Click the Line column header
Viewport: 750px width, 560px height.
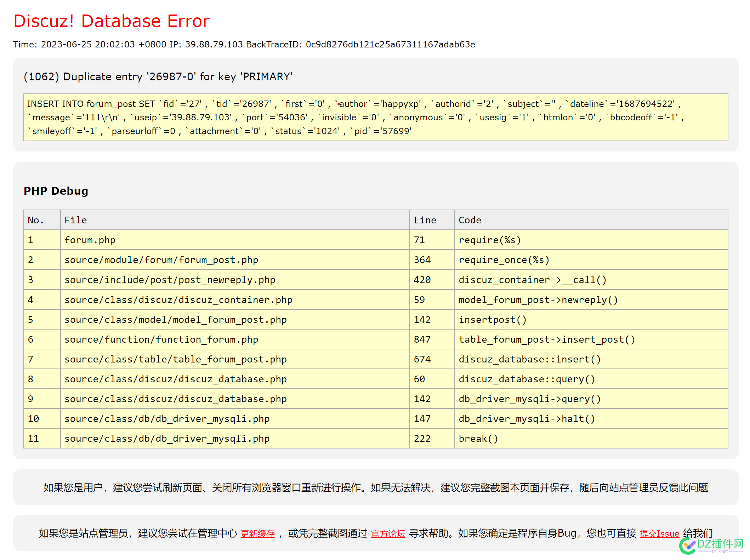coord(432,220)
